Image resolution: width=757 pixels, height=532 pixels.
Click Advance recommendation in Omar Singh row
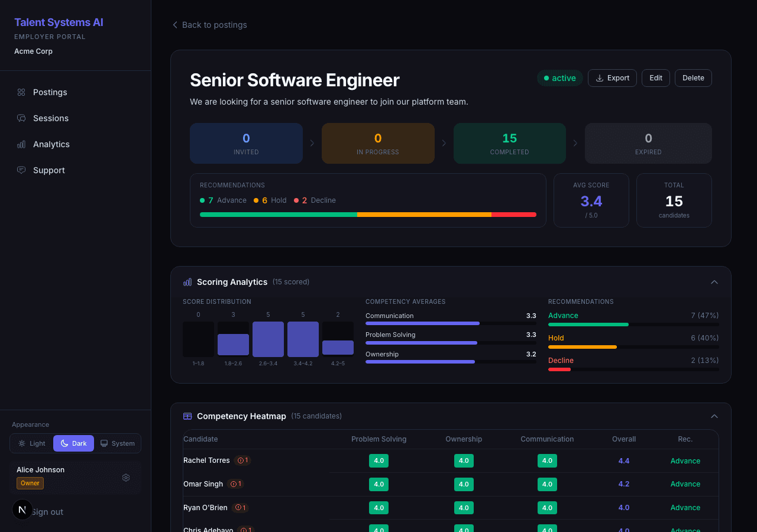point(685,484)
